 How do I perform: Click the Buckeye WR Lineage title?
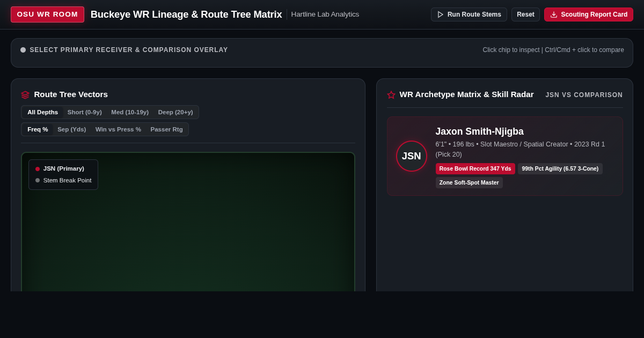pos(186,14)
